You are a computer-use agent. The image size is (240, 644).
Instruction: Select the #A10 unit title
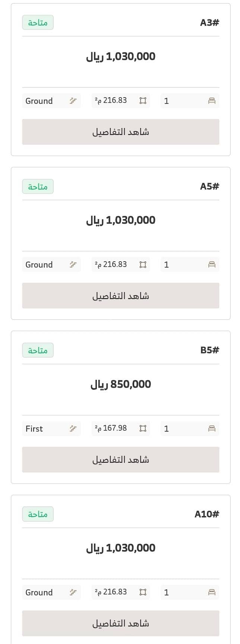[x=207, y=514]
